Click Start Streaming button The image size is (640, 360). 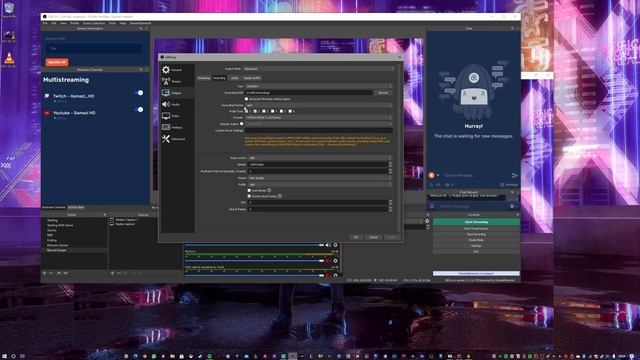click(476, 222)
